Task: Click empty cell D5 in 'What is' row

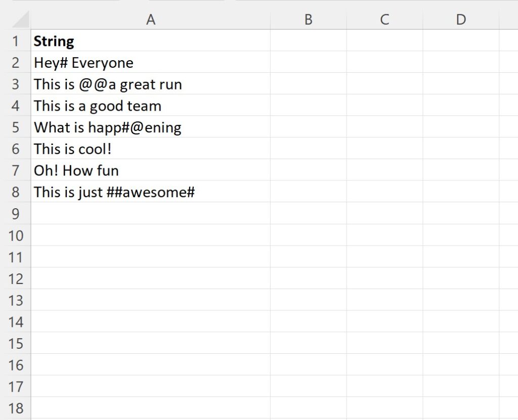Action: tap(461, 127)
